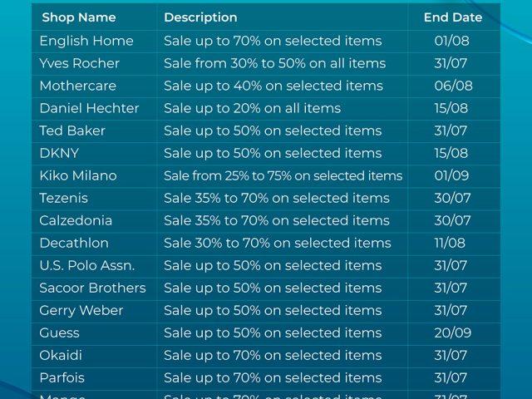Click Daniel Hechter's 15/08 end date
Image resolution: width=532 pixels, height=399 pixels.
pos(451,108)
